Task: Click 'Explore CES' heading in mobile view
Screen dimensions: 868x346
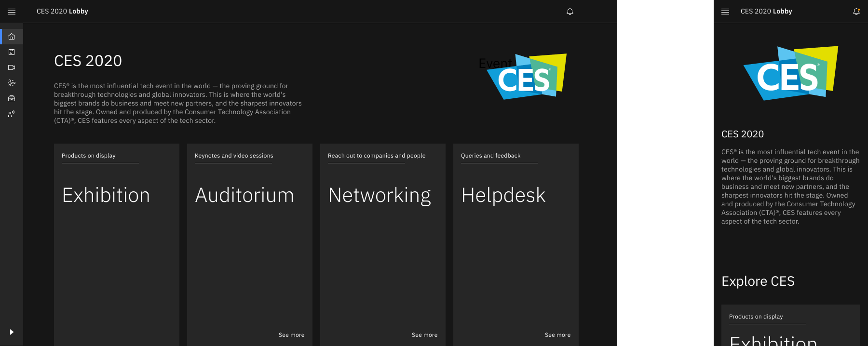Action: coord(758,281)
